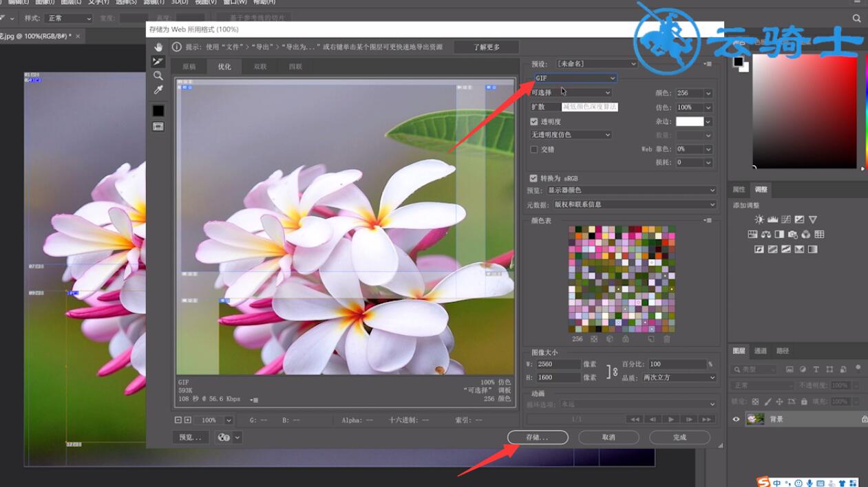Add a Photo Filter adjustment
Image resolution: width=868 pixels, height=487 pixels.
pos(792,235)
